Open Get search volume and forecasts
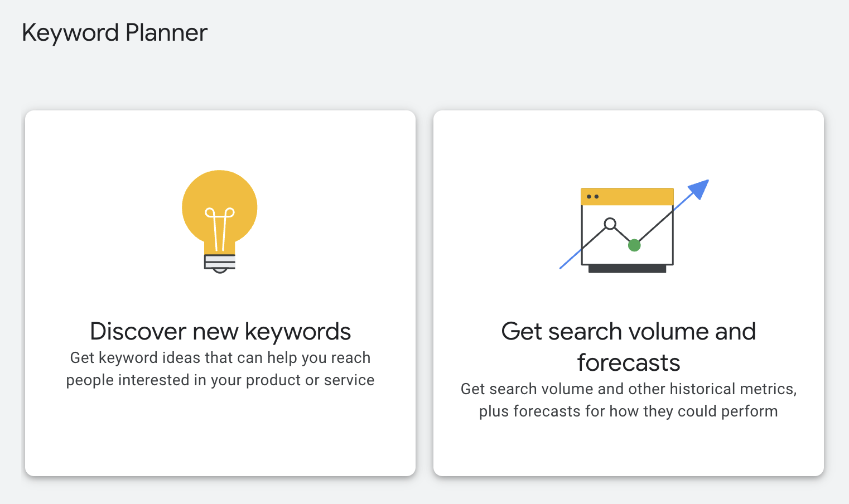Viewport: 849px width, 504px height. point(628,293)
